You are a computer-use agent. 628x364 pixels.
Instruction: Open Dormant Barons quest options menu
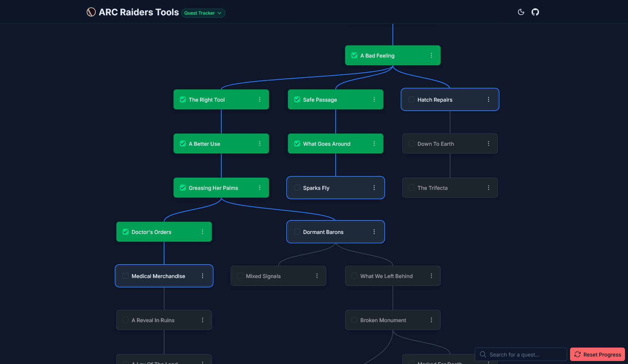(374, 232)
